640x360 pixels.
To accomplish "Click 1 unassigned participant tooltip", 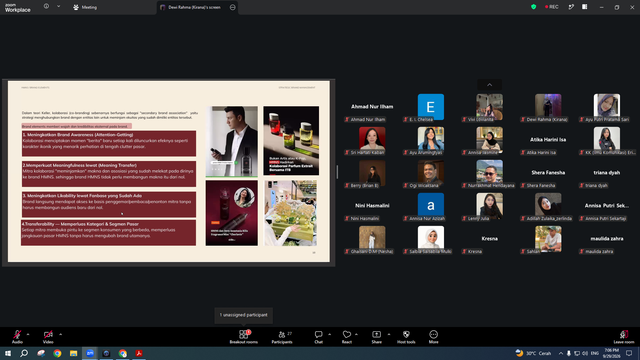I will pos(244,315).
